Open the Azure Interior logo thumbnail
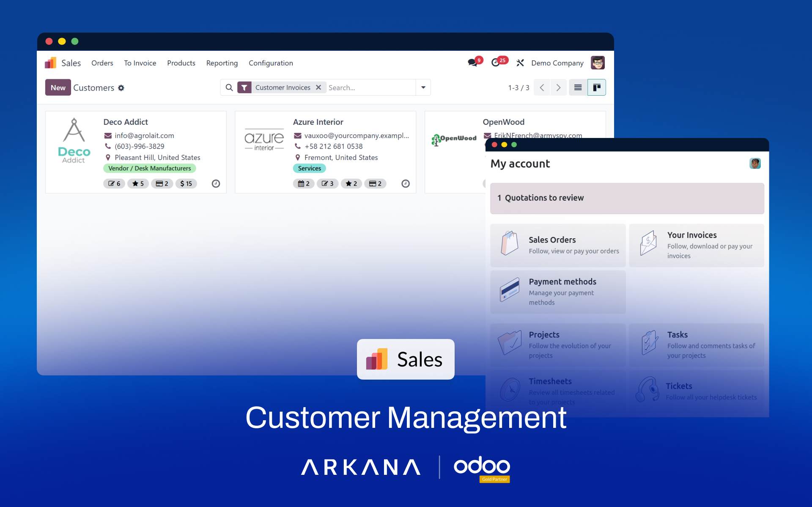The width and height of the screenshot is (812, 507). [x=264, y=140]
